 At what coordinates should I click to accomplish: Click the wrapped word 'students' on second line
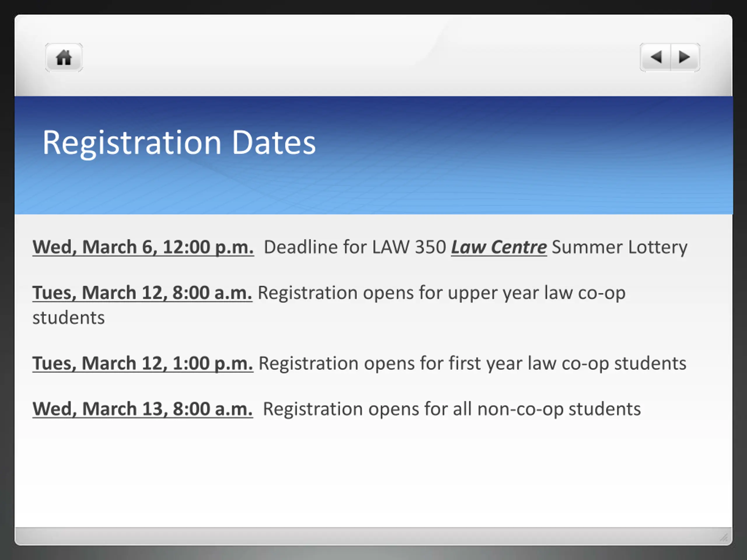click(x=69, y=318)
